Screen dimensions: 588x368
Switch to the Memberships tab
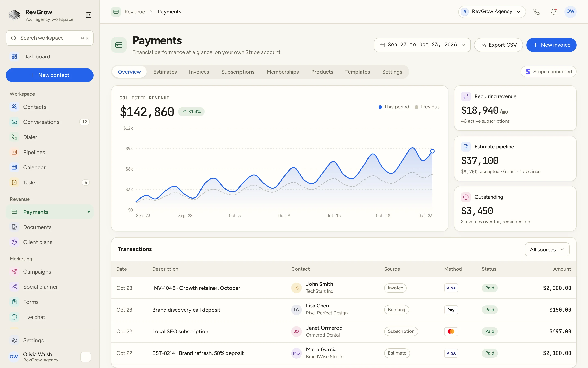(x=283, y=72)
